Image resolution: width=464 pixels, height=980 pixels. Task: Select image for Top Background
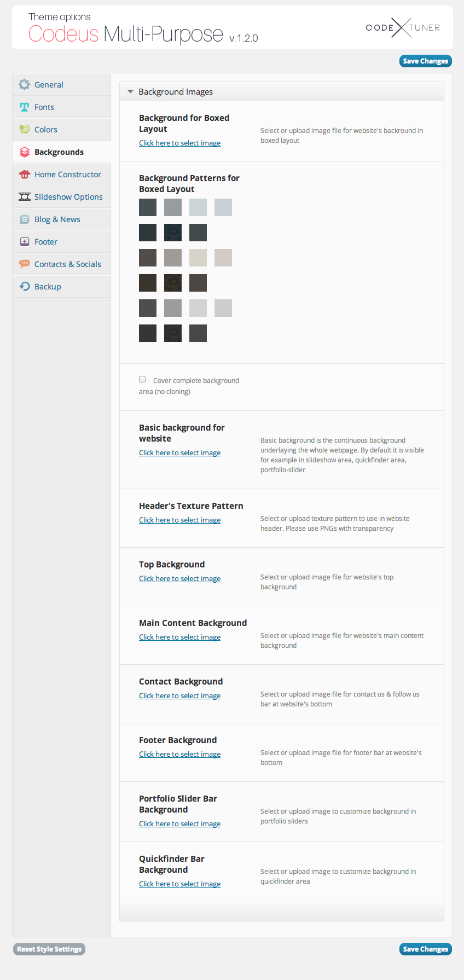[179, 578]
